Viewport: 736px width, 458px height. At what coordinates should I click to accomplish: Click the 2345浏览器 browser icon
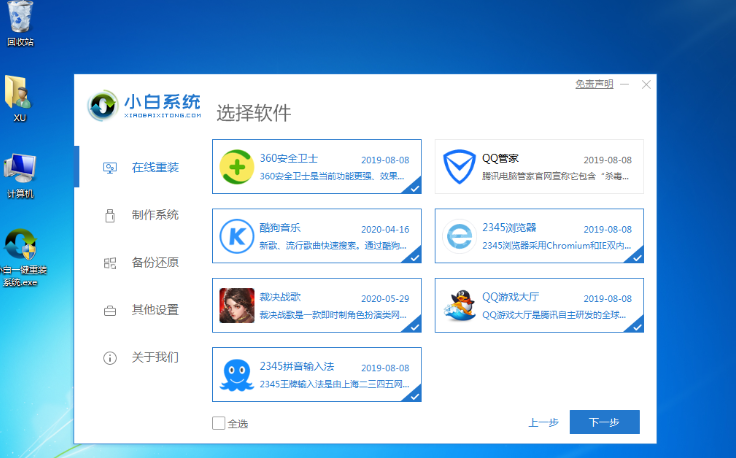point(460,235)
